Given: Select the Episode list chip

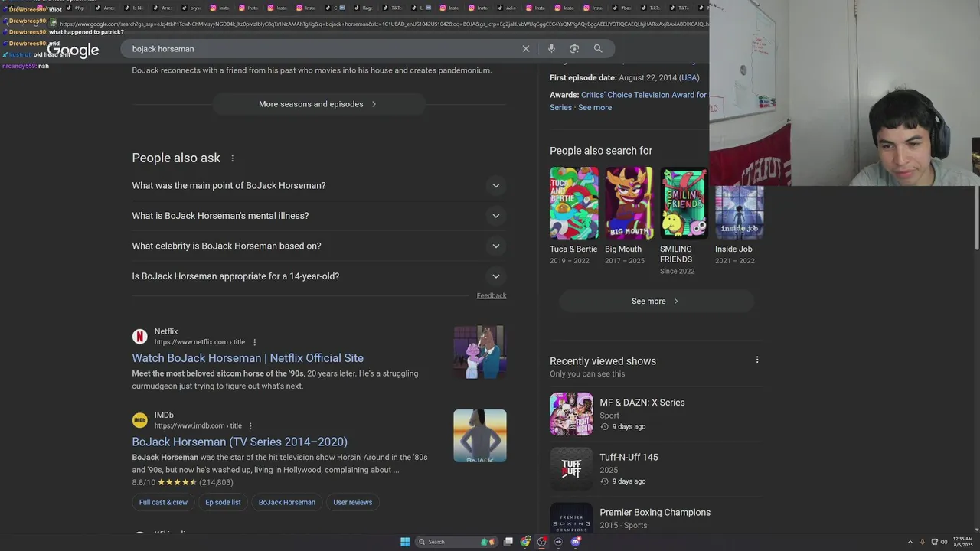Looking at the screenshot, I should click(x=223, y=503).
